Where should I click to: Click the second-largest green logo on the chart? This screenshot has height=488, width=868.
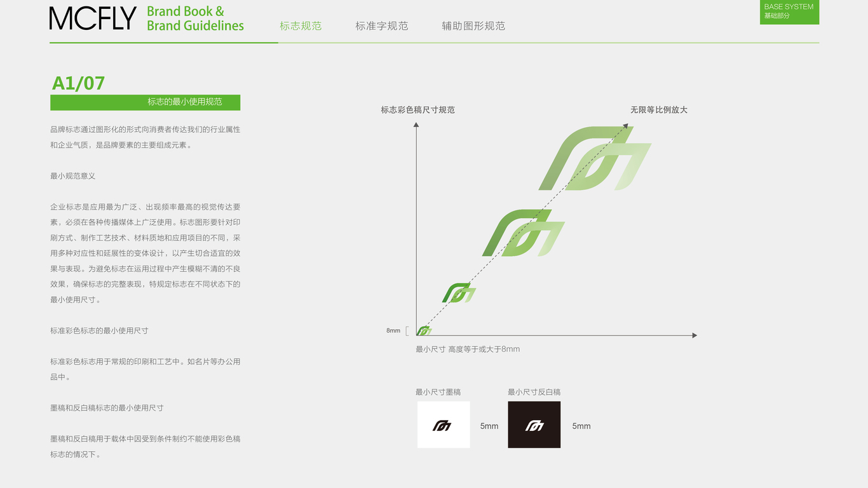pos(524,233)
